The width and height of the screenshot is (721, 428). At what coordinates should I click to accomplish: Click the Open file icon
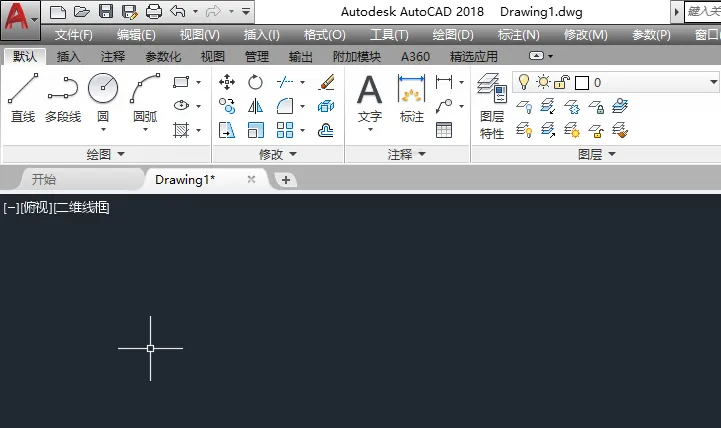coord(81,12)
